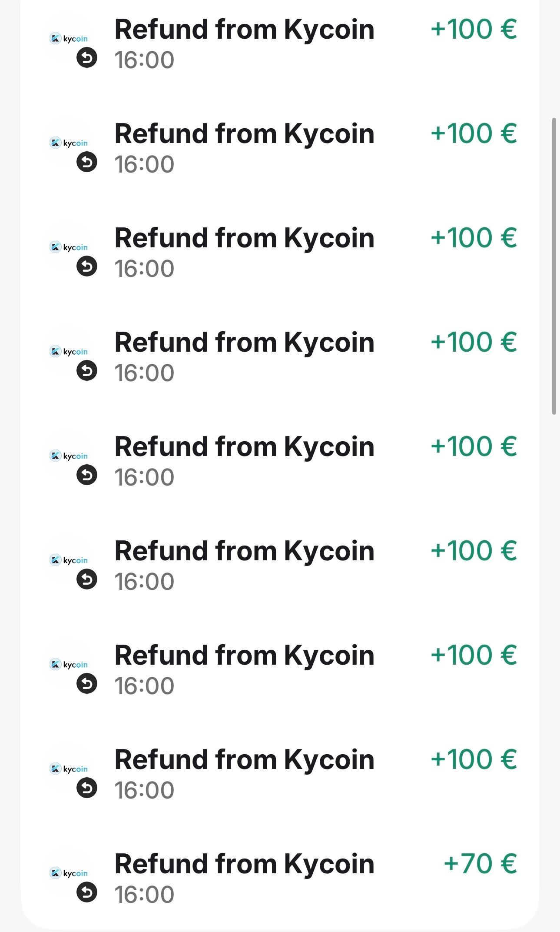
Task: Tap the Kycoin logo on the third refund row
Action: (x=69, y=247)
